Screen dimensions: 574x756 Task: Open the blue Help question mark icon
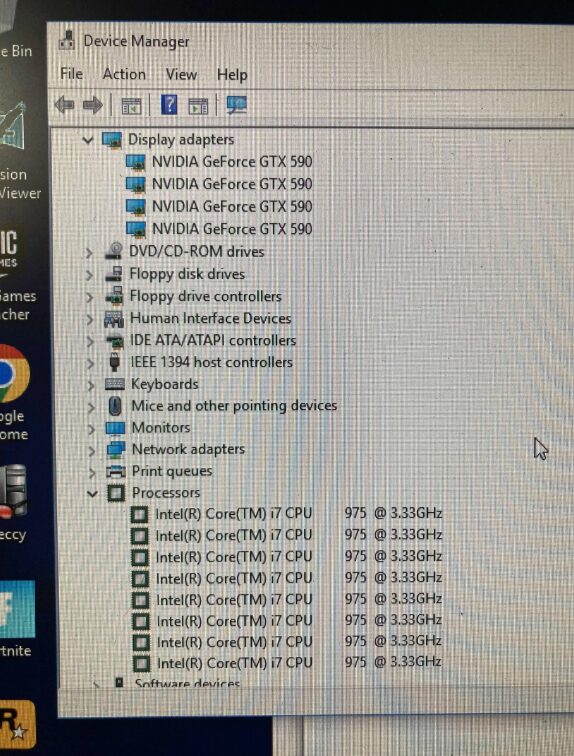(x=169, y=104)
